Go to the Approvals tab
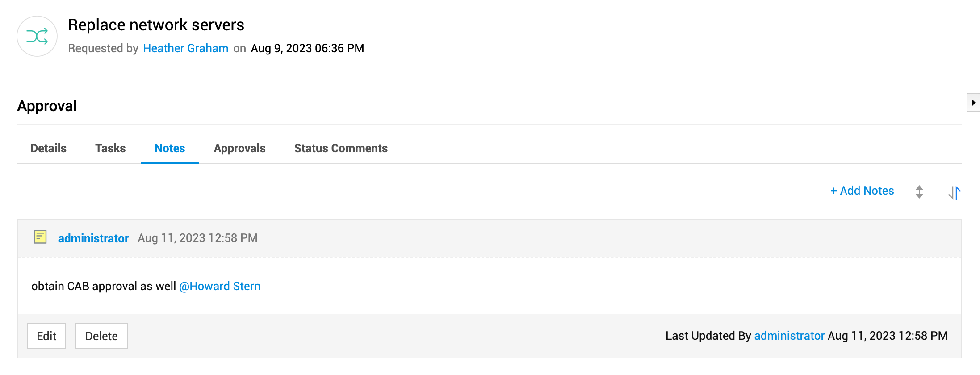Viewport: 980px width, 375px height. coord(239,148)
